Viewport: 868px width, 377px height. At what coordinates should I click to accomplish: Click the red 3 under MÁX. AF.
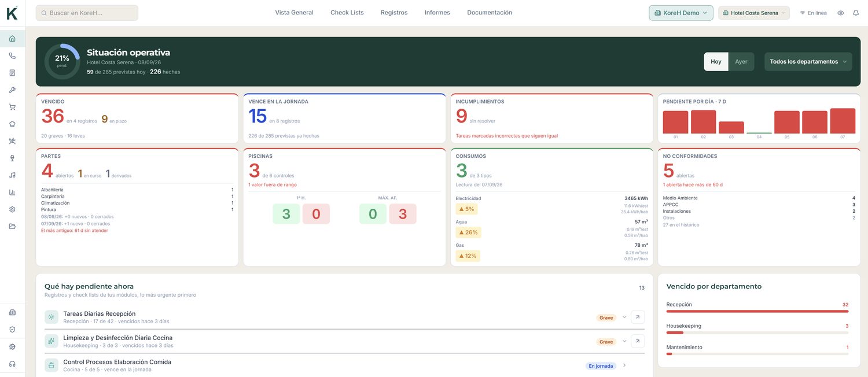403,214
